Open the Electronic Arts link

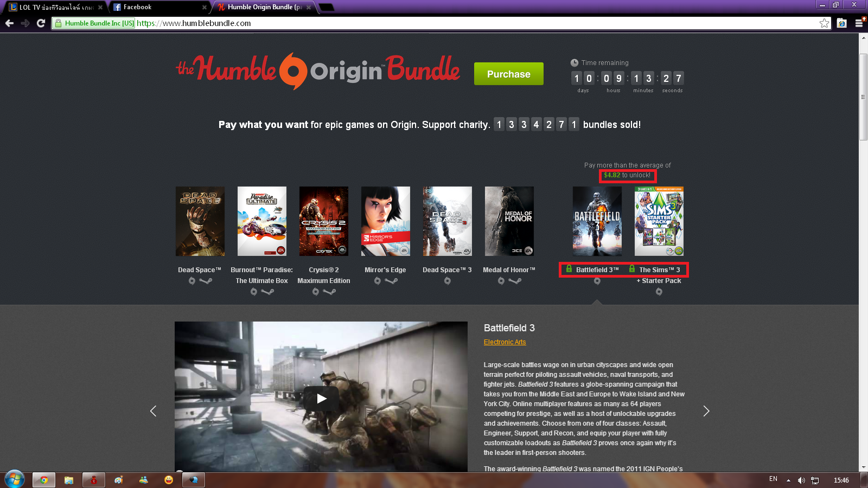(505, 342)
